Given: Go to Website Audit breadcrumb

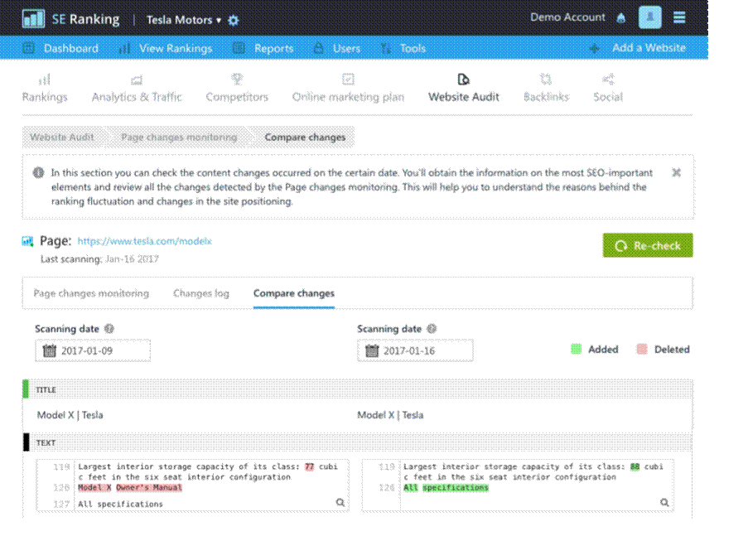Looking at the screenshot, I should click(x=62, y=137).
